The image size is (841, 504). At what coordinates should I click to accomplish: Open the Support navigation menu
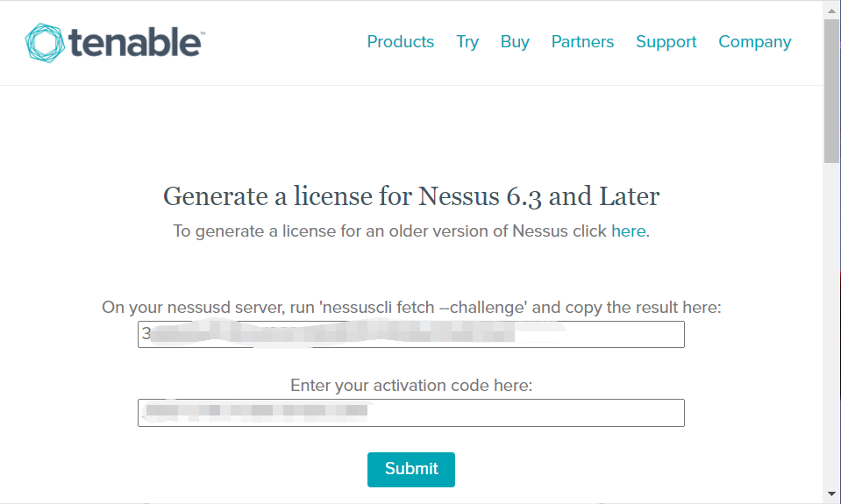(666, 42)
